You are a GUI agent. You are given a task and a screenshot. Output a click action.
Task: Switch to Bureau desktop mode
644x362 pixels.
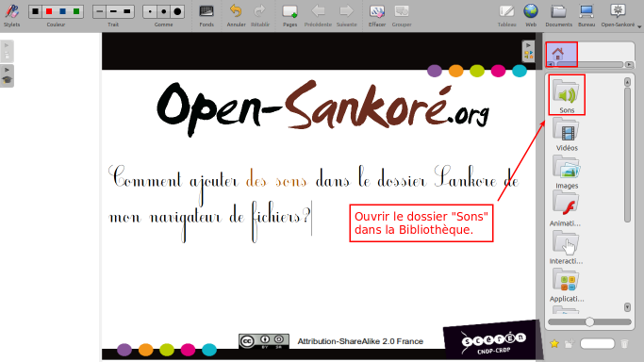tap(586, 16)
